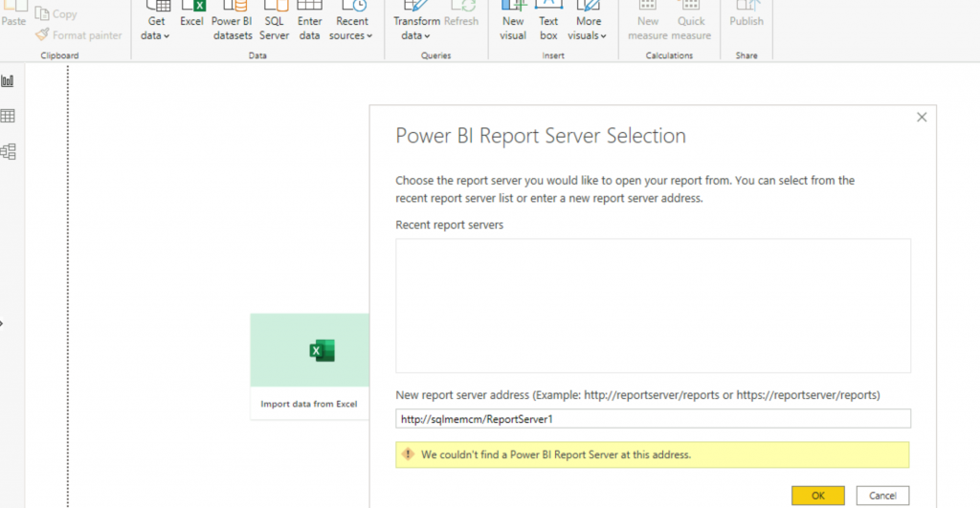Click the Import data from Excel card
The image size is (980, 508).
[x=309, y=366]
